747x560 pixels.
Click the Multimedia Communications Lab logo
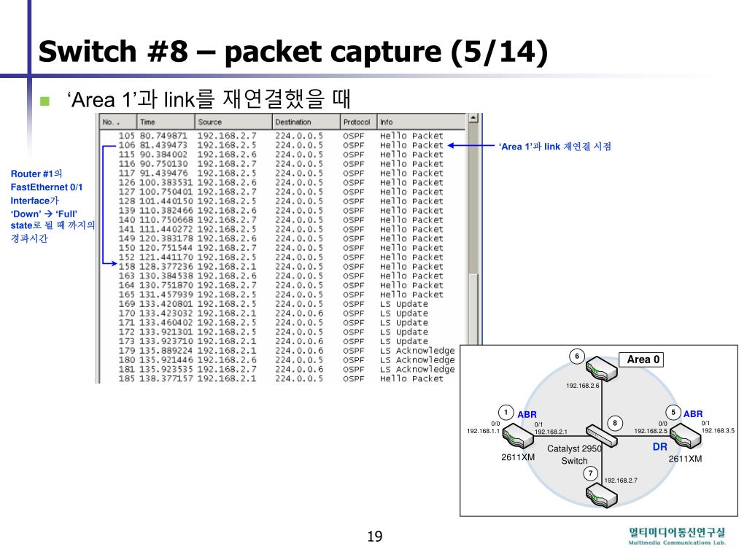point(677,536)
